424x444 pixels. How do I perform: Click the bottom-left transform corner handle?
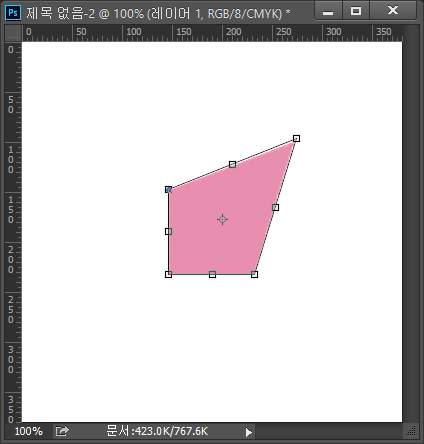pyautogui.click(x=169, y=274)
